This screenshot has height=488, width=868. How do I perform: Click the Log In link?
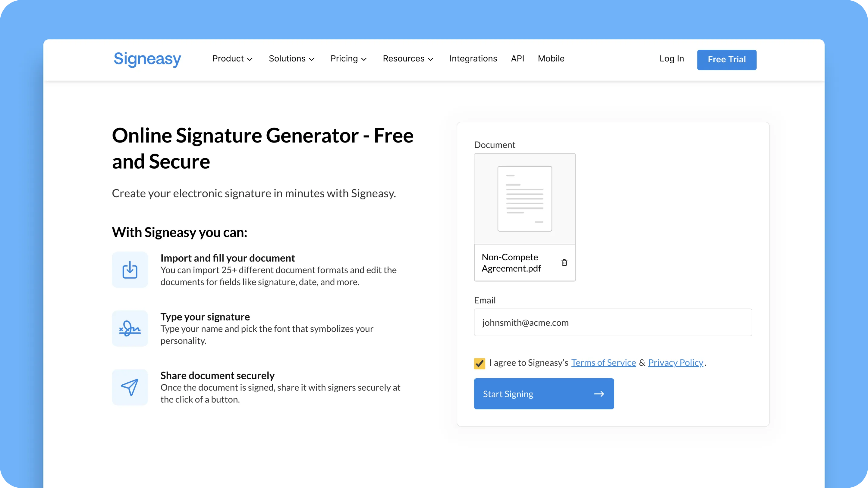pos(671,59)
